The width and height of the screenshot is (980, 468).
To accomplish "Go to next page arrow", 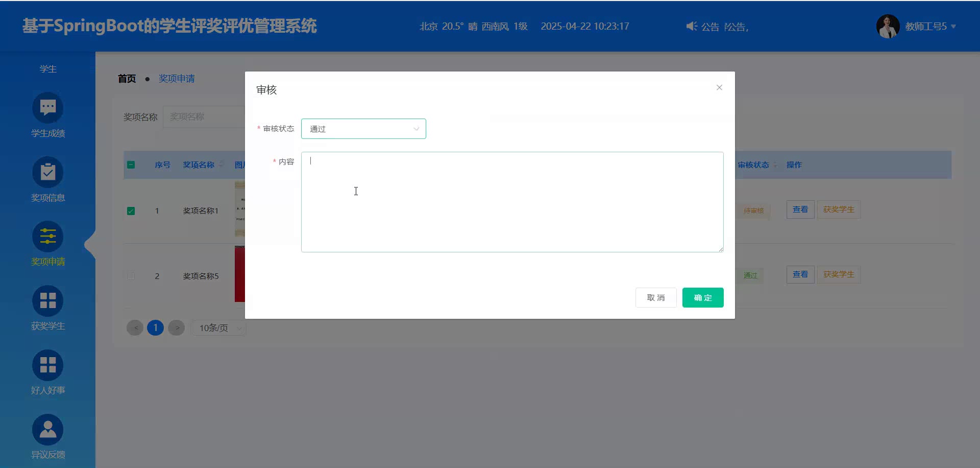I will tap(177, 327).
